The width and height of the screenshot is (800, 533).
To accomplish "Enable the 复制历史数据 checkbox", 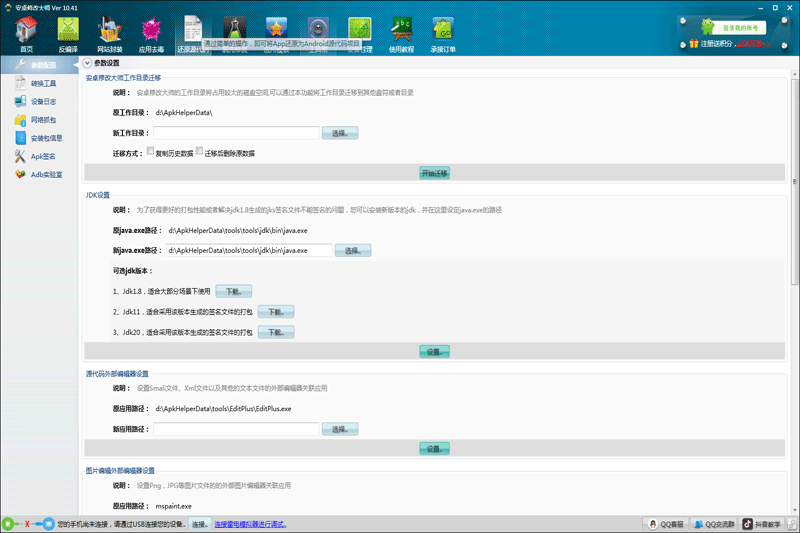I will [x=151, y=152].
